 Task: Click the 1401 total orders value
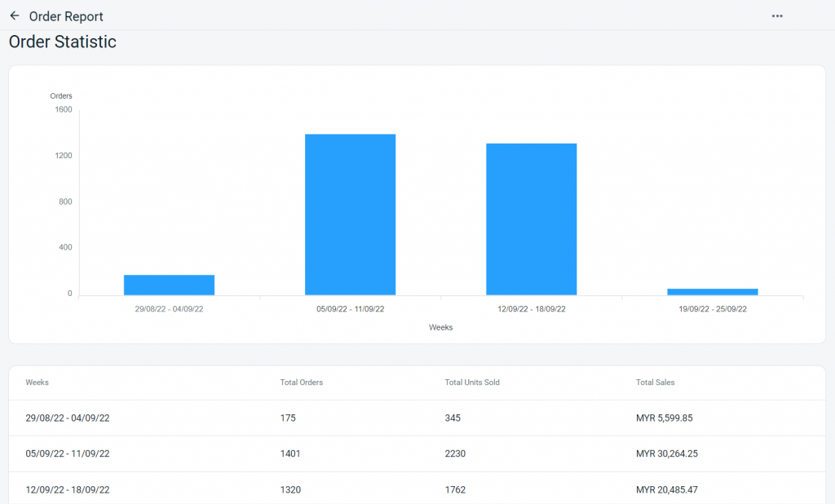point(289,453)
